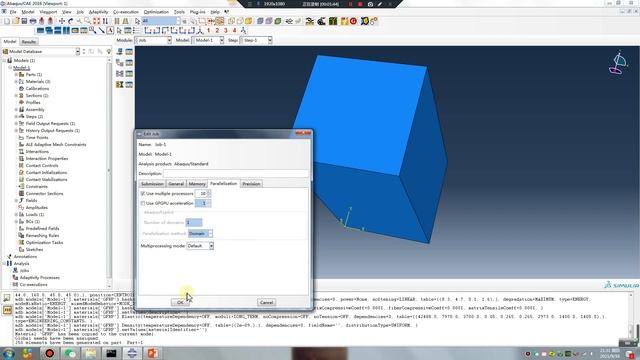This screenshot has width=640, height=360.
Task: Click the Print icon in toolbar
Action: (x=33, y=21)
